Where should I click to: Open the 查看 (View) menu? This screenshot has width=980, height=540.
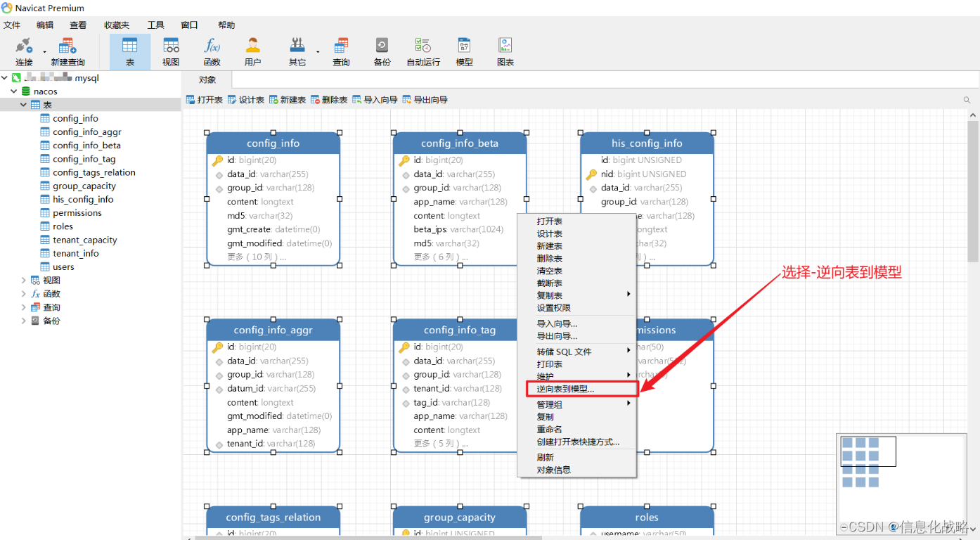pyautogui.click(x=78, y=25)
